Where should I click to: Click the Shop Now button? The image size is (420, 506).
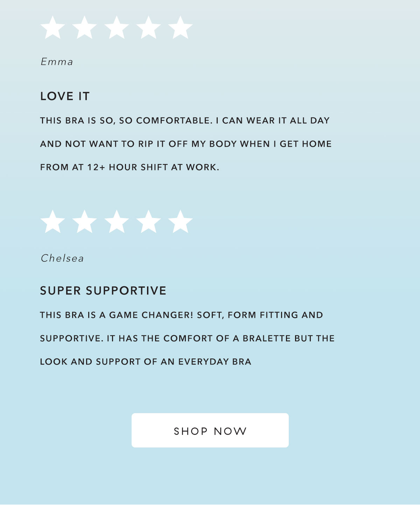(x=210, y=430)
